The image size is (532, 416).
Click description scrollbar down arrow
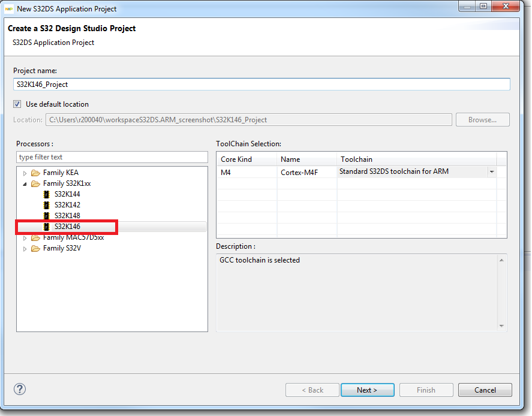(501, 326)
